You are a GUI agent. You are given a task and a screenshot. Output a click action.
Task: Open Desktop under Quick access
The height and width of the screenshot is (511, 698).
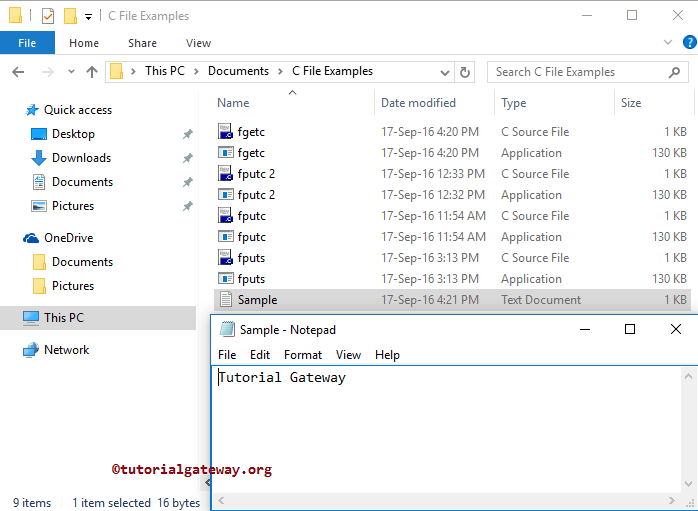tap(73, 134)
